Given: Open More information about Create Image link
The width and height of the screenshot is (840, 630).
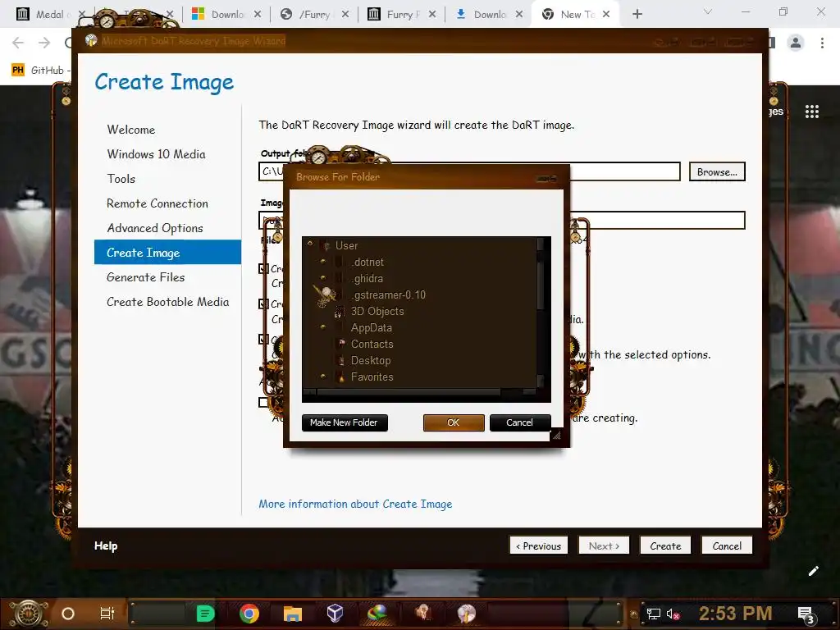Looking at the screenshot, I should (x=355, y=504).
